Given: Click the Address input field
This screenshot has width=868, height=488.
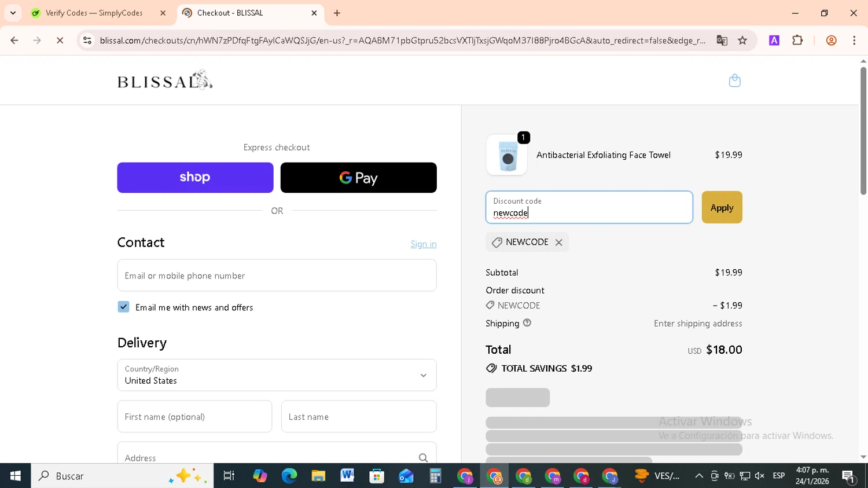Looking at the screenshot, I should 277,453.
